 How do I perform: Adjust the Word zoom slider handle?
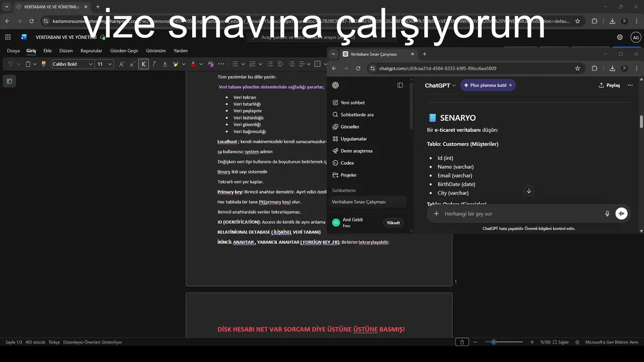coord(494,342)
